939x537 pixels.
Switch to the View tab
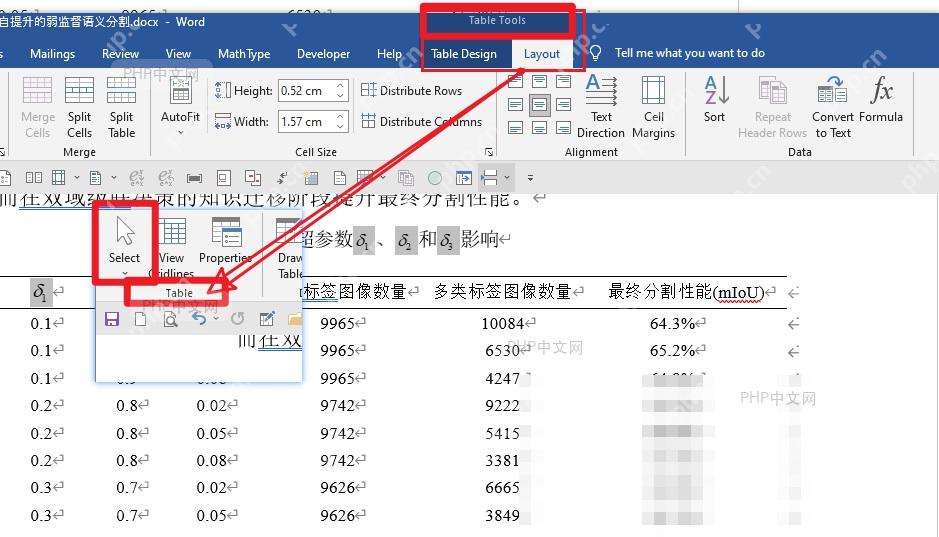[178, 54]
